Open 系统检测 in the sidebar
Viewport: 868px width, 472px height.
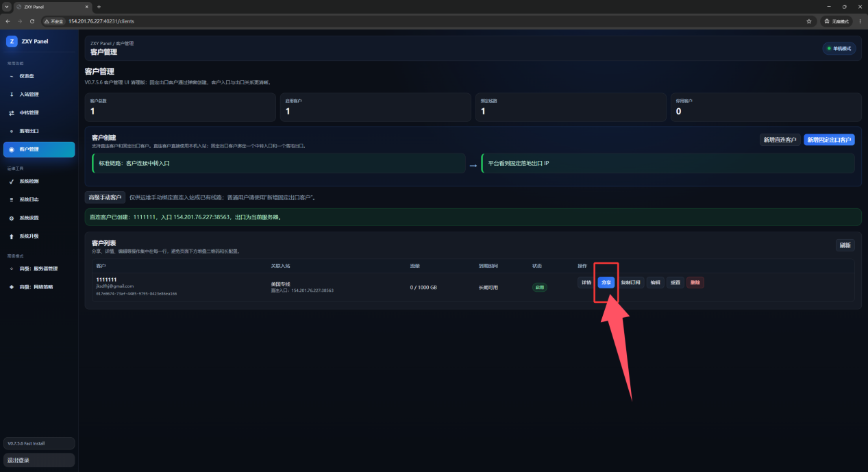pos(39,182)
